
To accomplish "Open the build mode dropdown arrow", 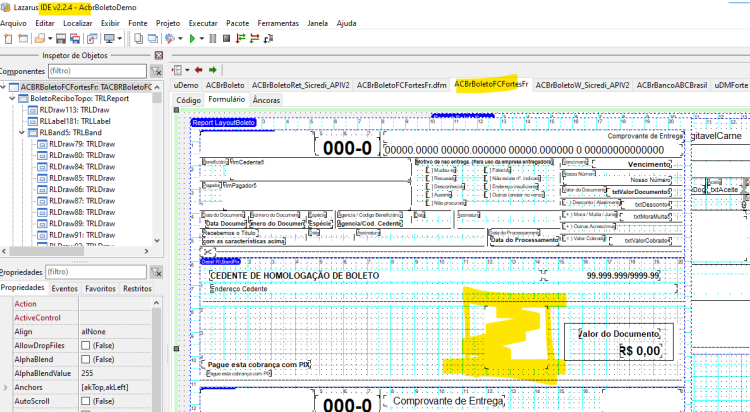I will (180, 39).
